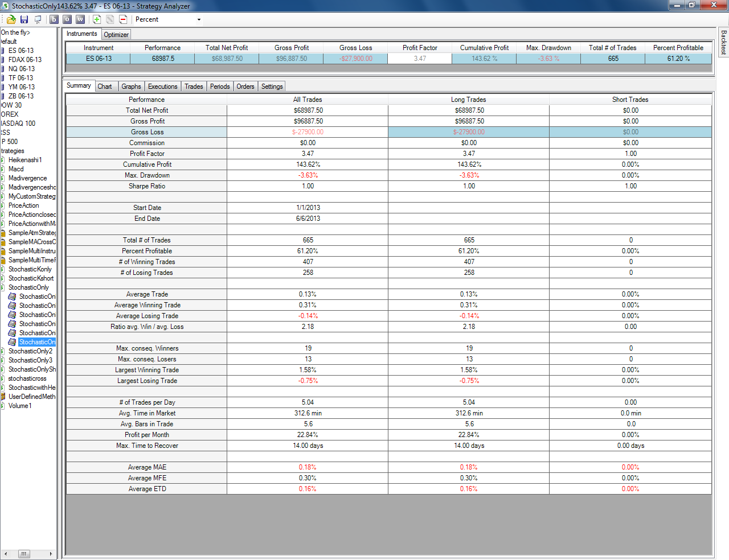729x560 pixels.
Task: Click the sidebar horizontal scrollbar thumb
Action: 24,554
